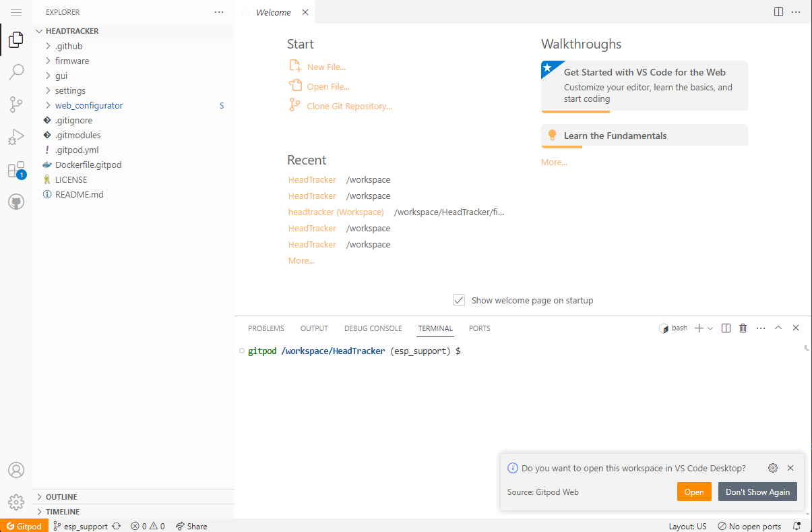Click the Accounts icon

(x=16, y=470)
